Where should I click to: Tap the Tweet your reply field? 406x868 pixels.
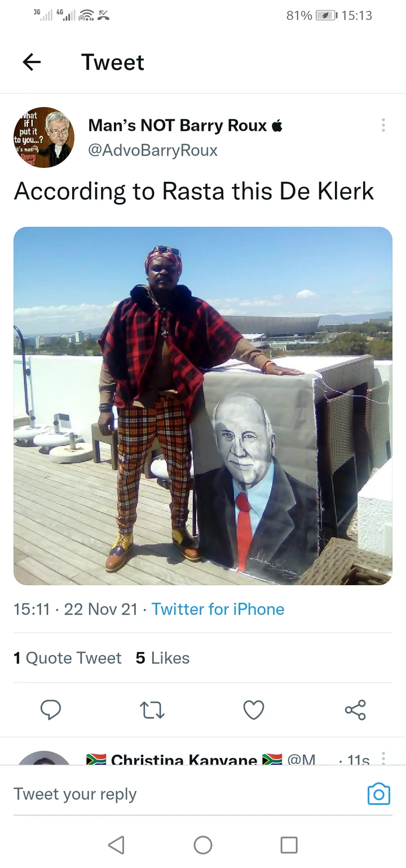pos(186,794)
